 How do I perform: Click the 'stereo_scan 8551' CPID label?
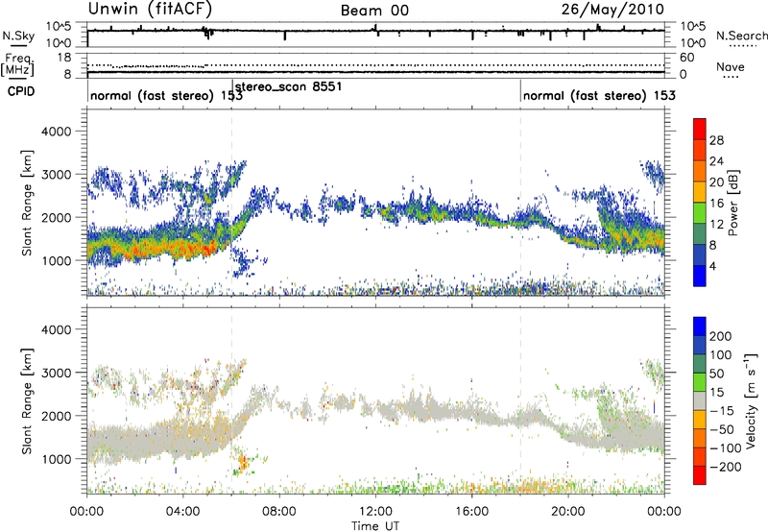(289, 86)
